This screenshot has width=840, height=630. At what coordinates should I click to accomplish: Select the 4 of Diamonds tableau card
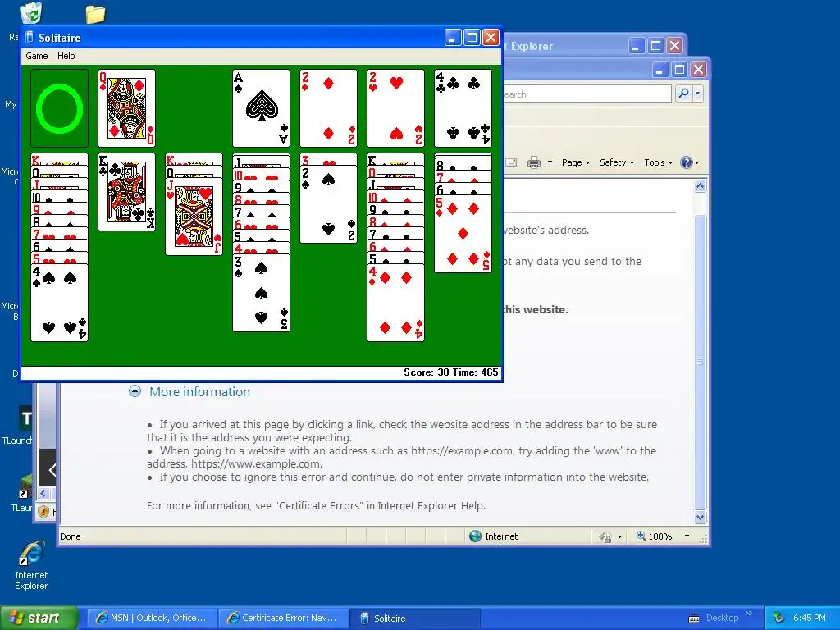coord(395,303)
